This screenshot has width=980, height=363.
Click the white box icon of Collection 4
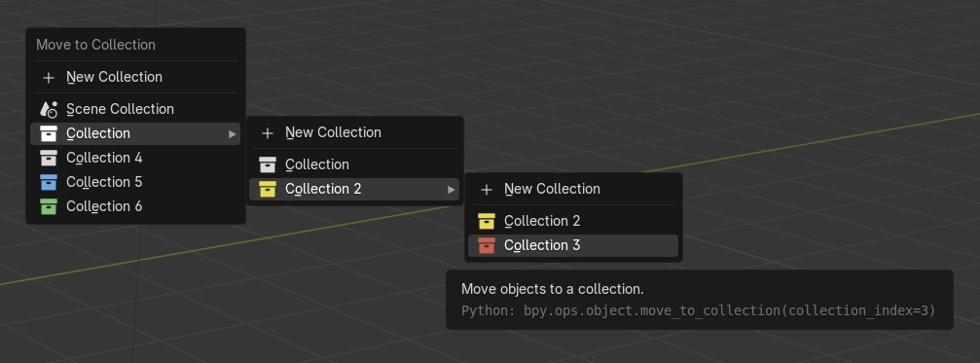(48, 158)
